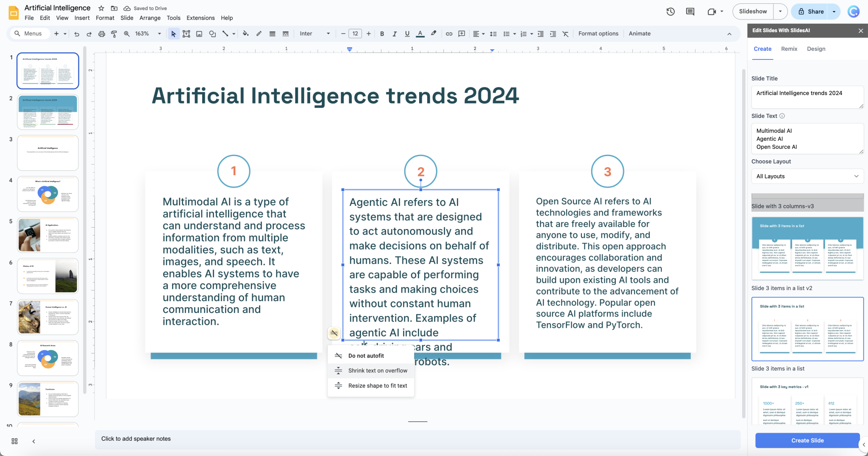The image size is (868, 456).
Task: Click the Share button
Action: coord(816,11)
